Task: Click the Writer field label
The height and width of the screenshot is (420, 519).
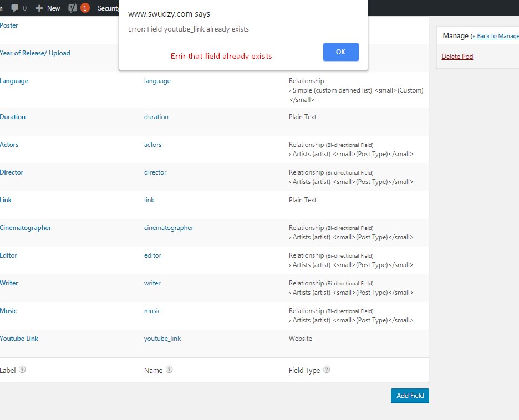Action: pos(9,283)
